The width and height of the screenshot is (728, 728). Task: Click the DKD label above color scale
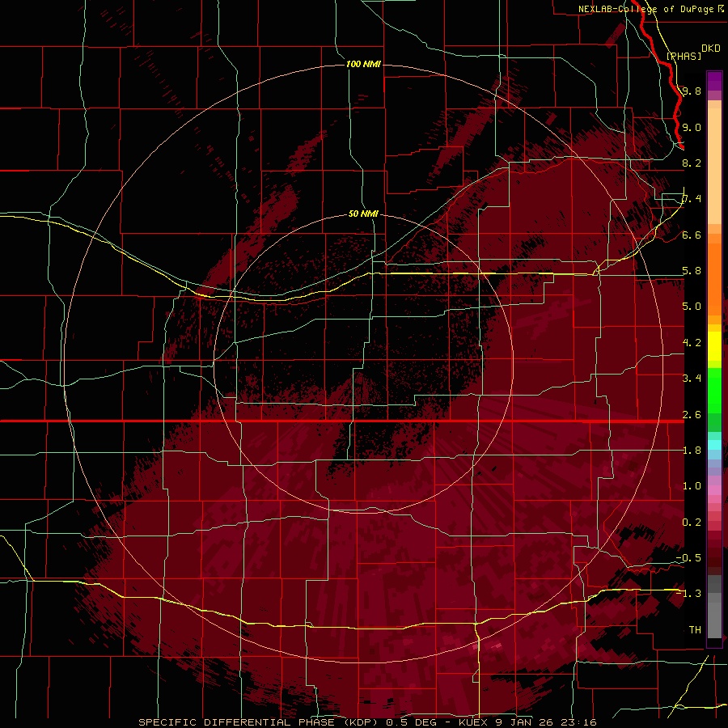[711, 49]
